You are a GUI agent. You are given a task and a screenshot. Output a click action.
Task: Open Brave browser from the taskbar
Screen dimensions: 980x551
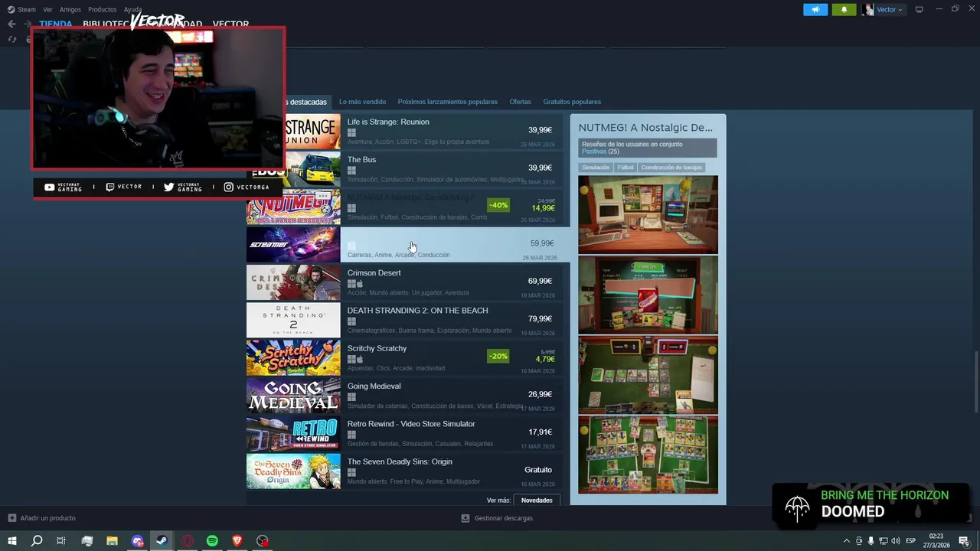point(237,541)
